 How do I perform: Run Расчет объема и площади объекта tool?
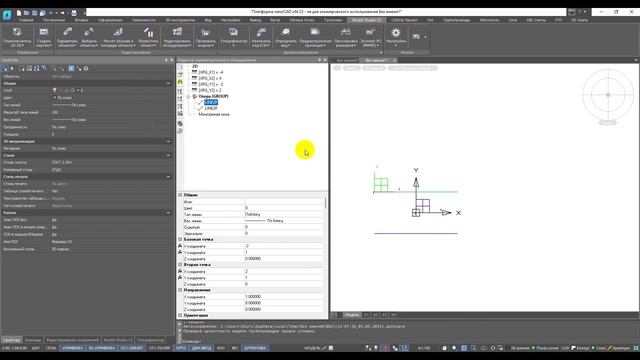[118, 37]
